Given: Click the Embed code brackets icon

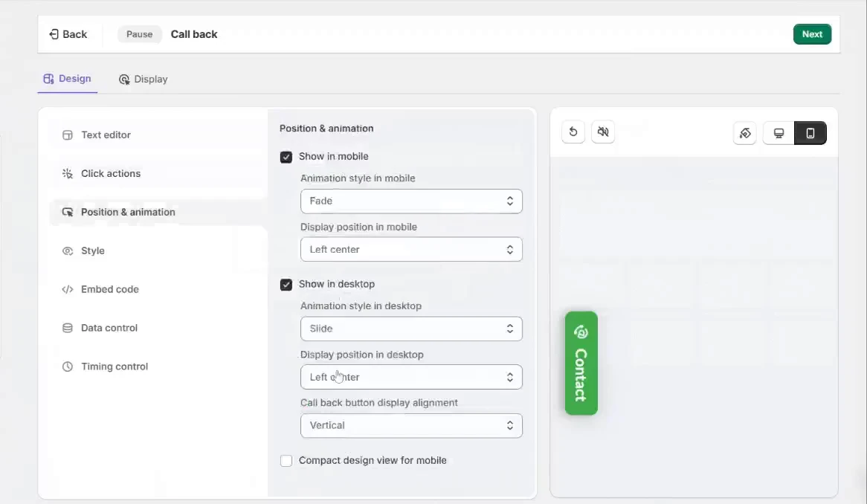Looking at the screenshot, I should 68,290.
